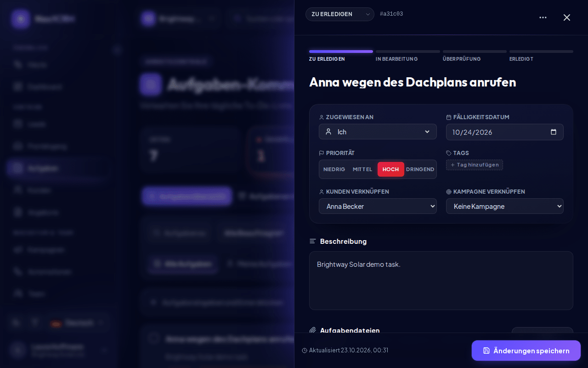Click the person icon beside Zugewiesen an label
The image size is (588, 368).
coord(322,117)
